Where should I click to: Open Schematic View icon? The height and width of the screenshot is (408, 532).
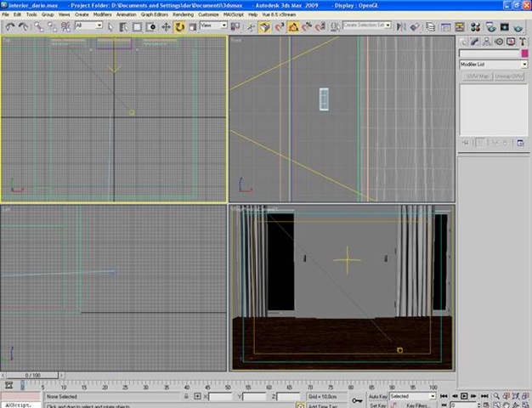(460, 27)
